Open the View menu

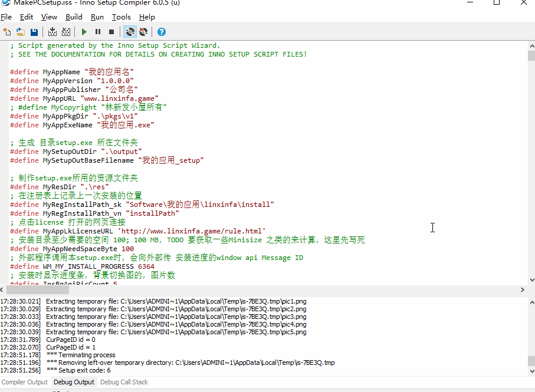point(49,17)
